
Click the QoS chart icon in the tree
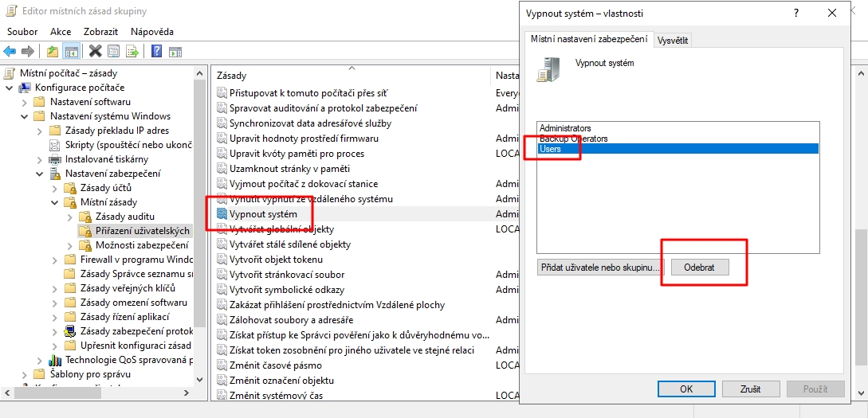(x=55, y=360)
